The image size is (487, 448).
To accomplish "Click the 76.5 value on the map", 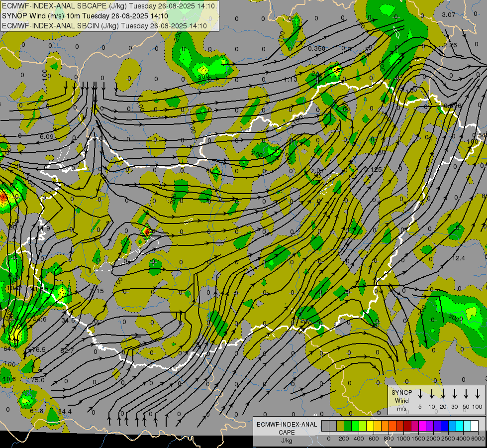I will [39, 350].
